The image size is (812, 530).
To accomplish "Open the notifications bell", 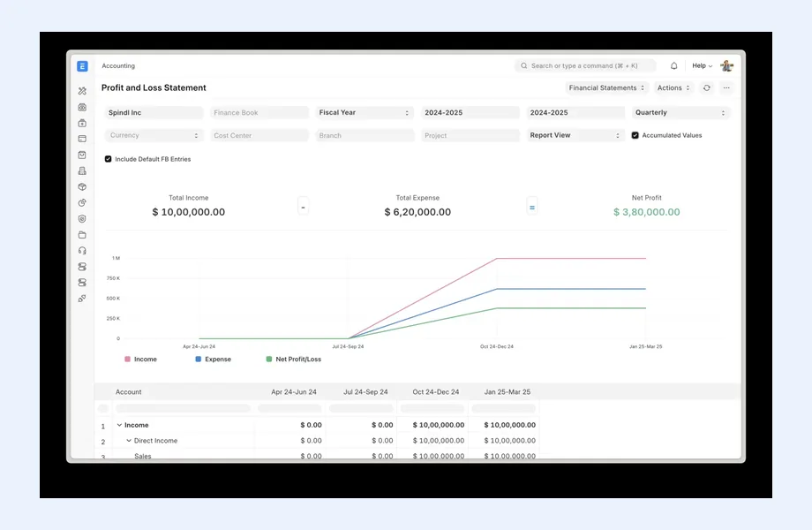I will pyautogui.click(x=673, y=65).
